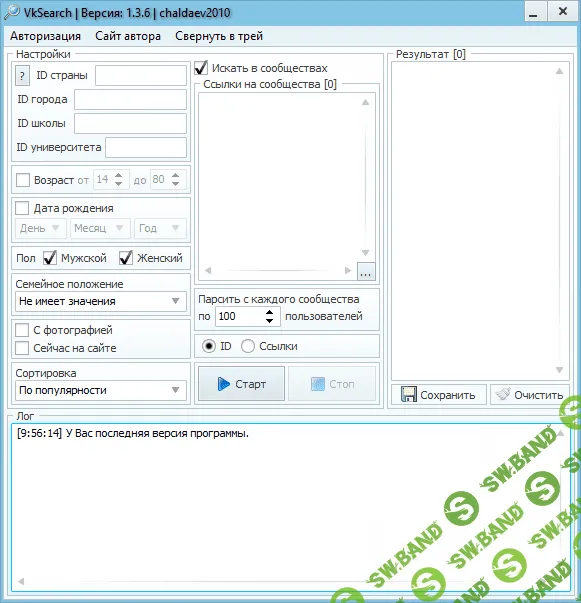Uncheck the Женский gender checkbox

[x=126, y=258]
